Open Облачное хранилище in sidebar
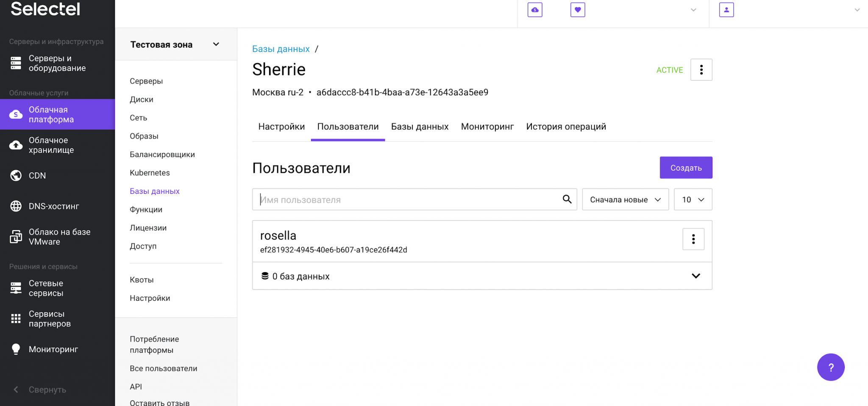 [51, 145]
